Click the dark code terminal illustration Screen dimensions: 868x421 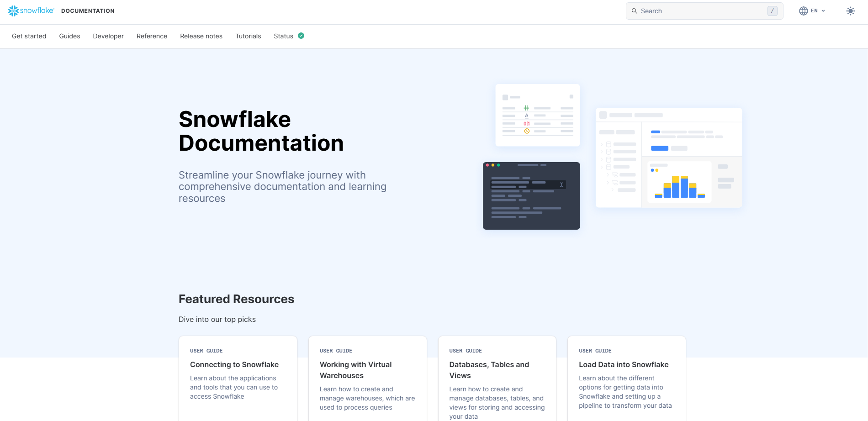[x=531, y=196]
